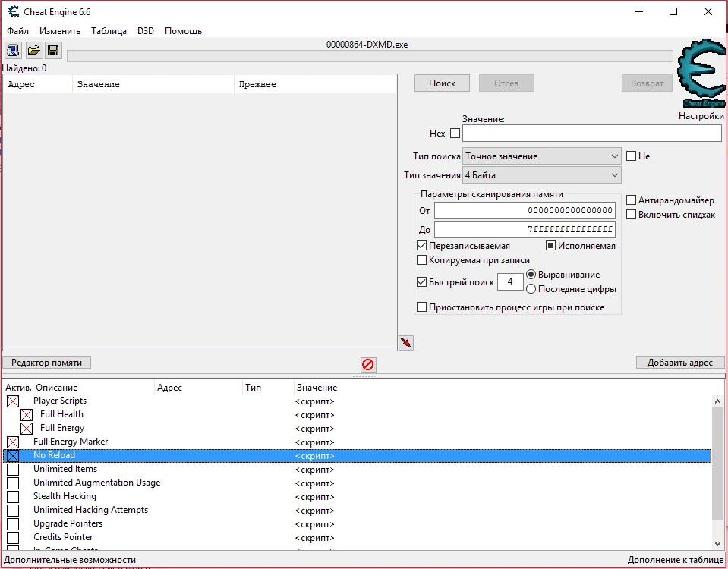Open the Файл menu
728x569 pixels.
17,31
